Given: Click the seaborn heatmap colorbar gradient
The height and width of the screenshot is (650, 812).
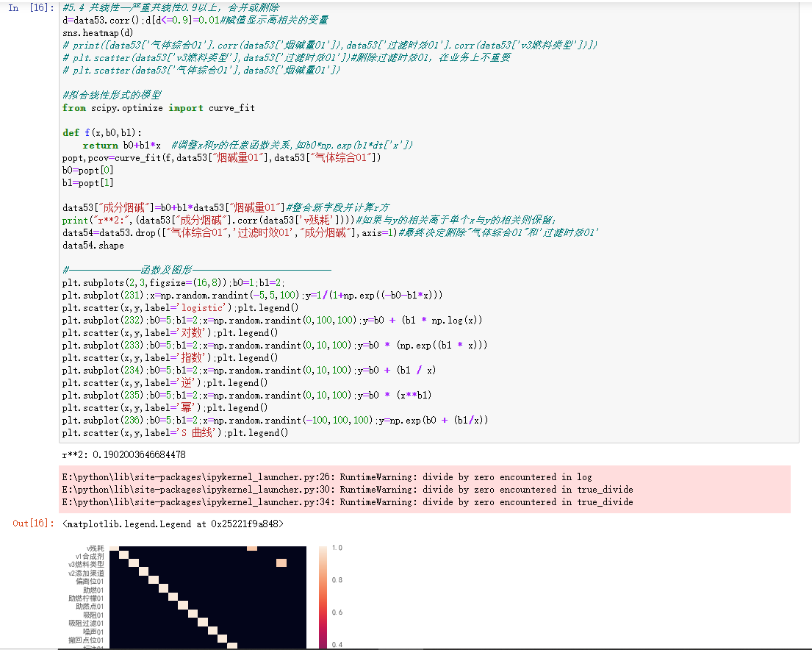Looking at the screenshot, I should pyautogui.click(x=323, y=597).
